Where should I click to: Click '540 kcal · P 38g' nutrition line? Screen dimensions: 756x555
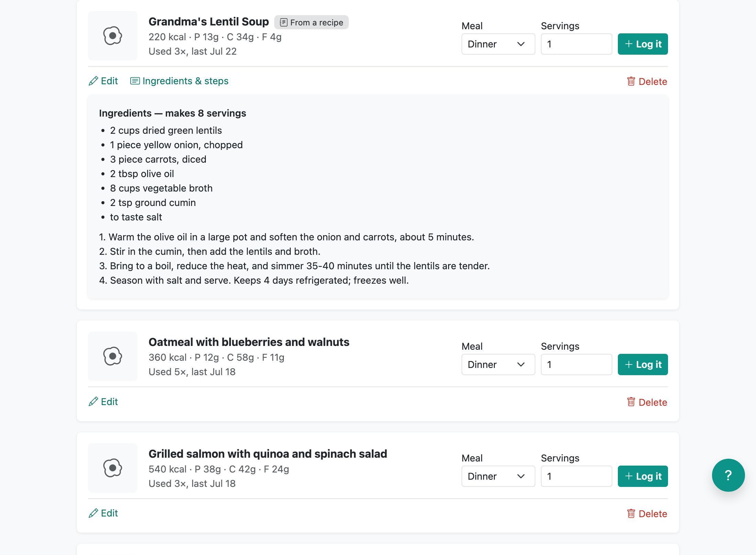pos(219,469)
